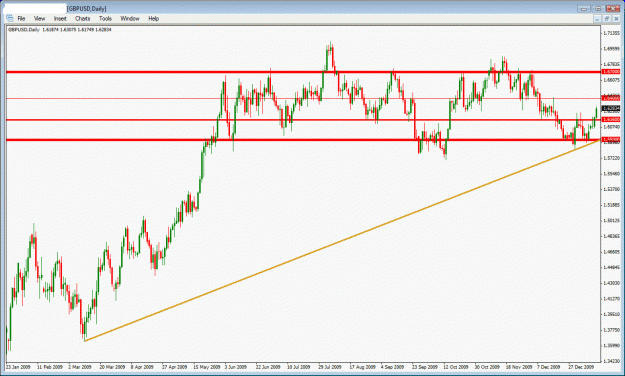This screenshot has width=625, height=376.
Task: Select the red 1.67000 price level label
Action: (611, 72)
